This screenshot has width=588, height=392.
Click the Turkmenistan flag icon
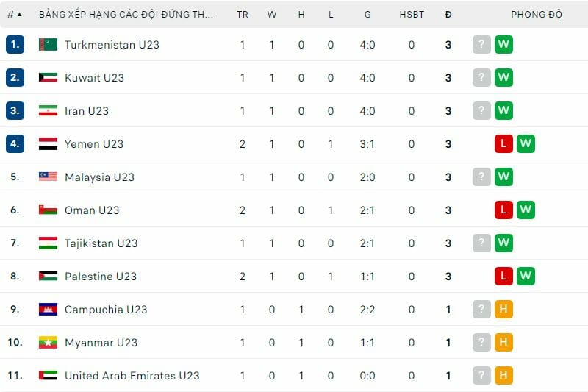pos(48,45)
